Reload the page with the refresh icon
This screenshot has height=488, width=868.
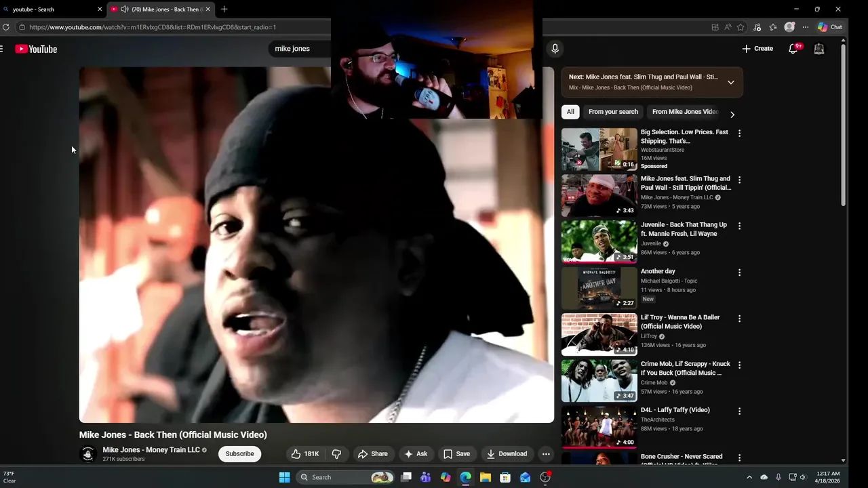[x=6, y=27]
